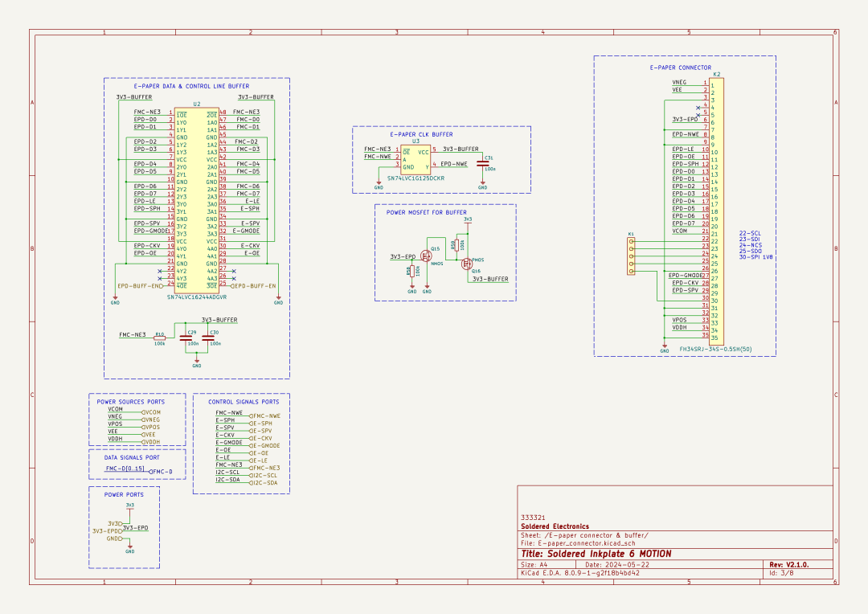Click the GND symbol below connector K2 wiring
The image size is (868, 614).
tap(665, 349)
